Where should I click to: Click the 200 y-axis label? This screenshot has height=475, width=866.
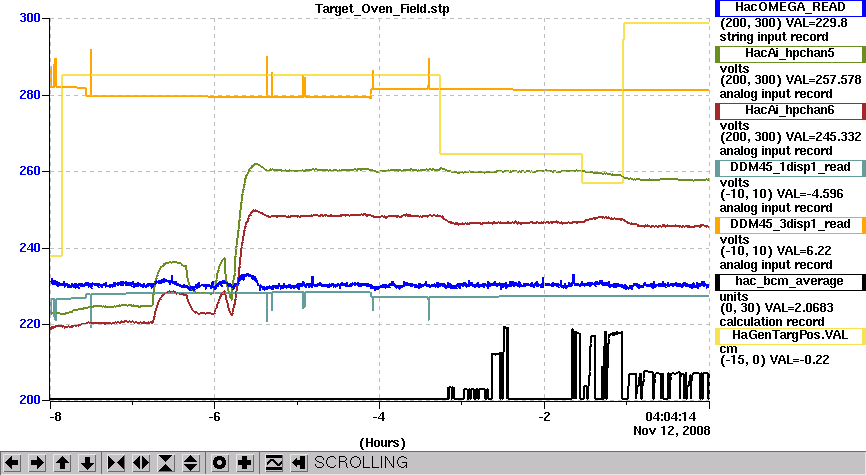click(30, 400)
